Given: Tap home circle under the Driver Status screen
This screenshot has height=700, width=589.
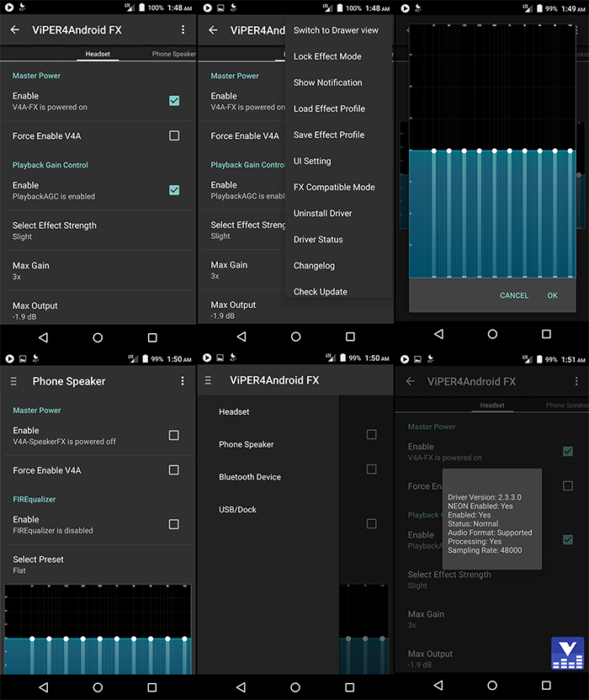Looking at the screenshot, I should tap(492, 685).
